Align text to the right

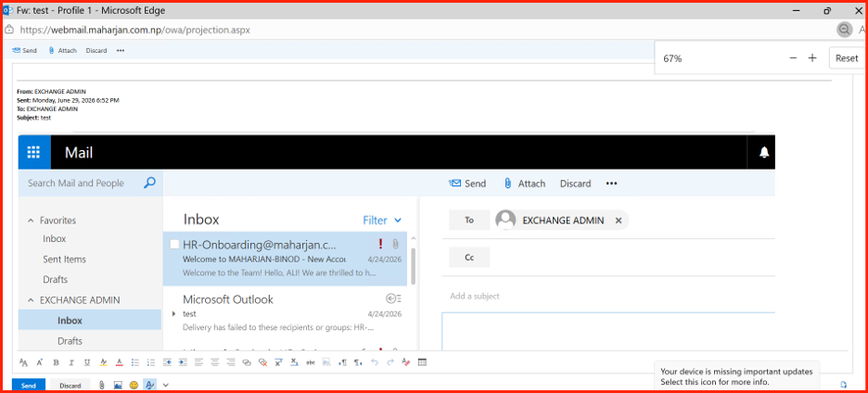click(x=231, y=362)
